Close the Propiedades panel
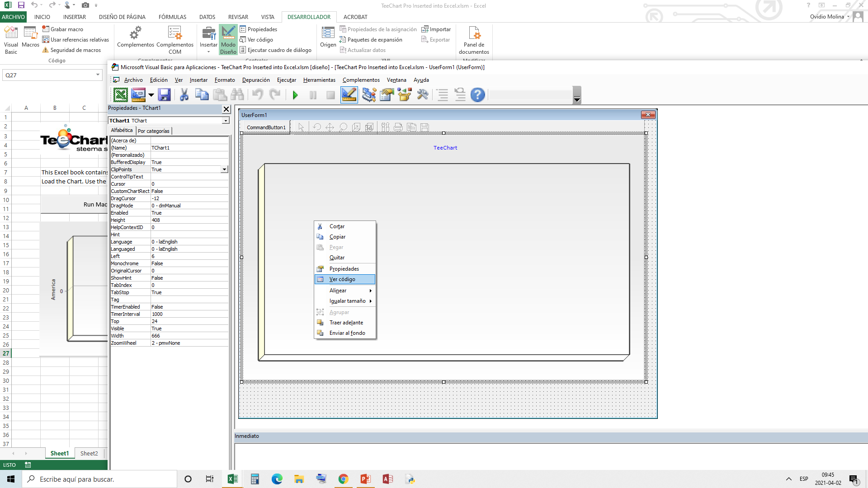This screenshot has width=868, height=488. [x=226, y=109]
